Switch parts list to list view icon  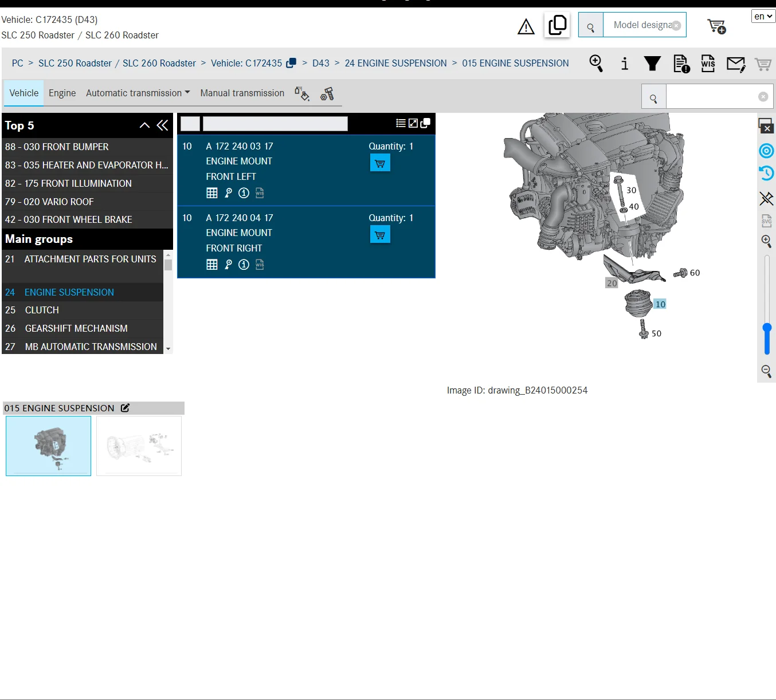(x=401, y=123)
